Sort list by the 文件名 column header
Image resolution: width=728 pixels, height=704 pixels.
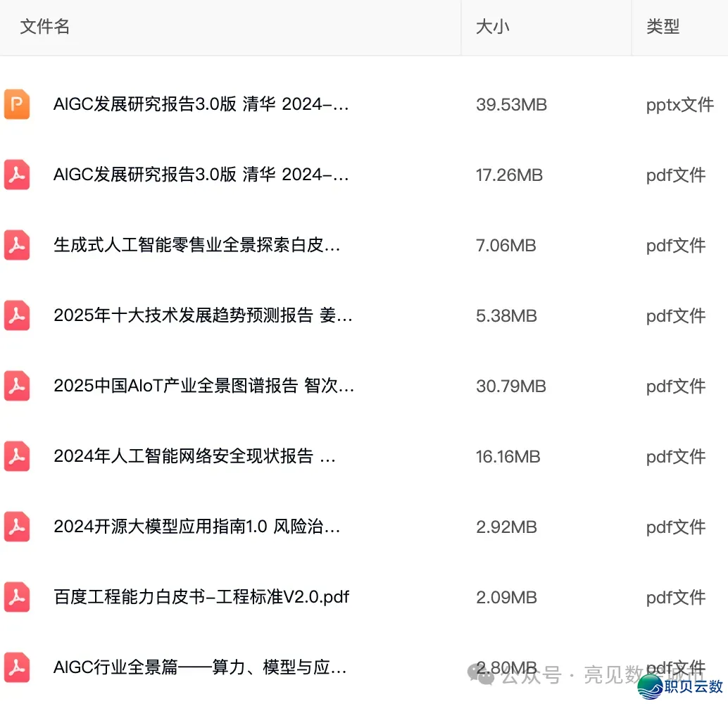pos(45,27)
